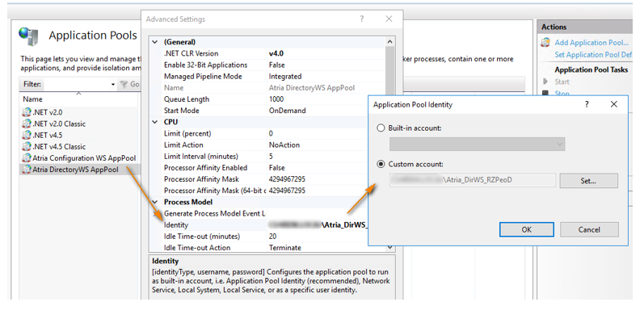Image resolution: width=644 pixels, height=323 pixels.
Task: Select Atria DirectoryWS AppPool row
Action: pos(80,170)
